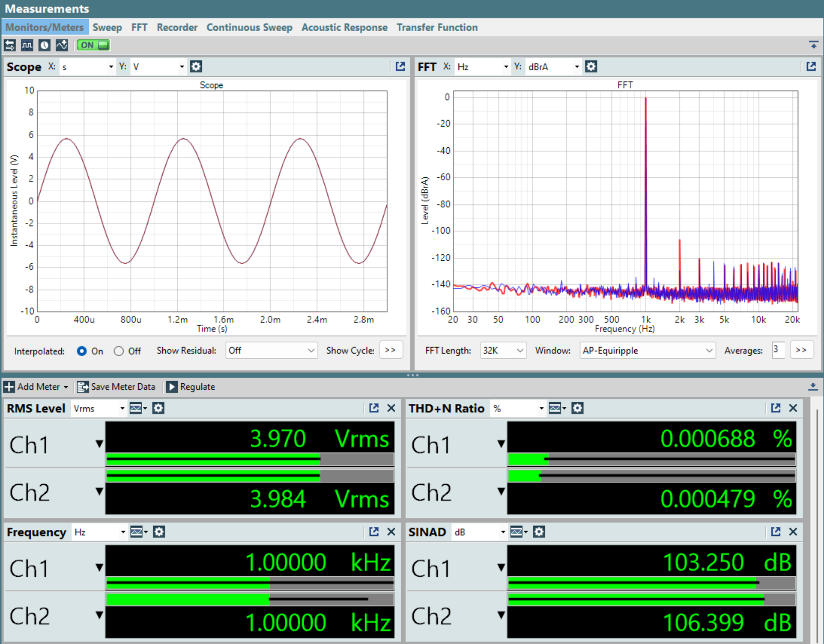Screen dimensions: 824x644
Task: Click the Add Meter plus icon
Action: pyautogui.click(x=9, y=387)
